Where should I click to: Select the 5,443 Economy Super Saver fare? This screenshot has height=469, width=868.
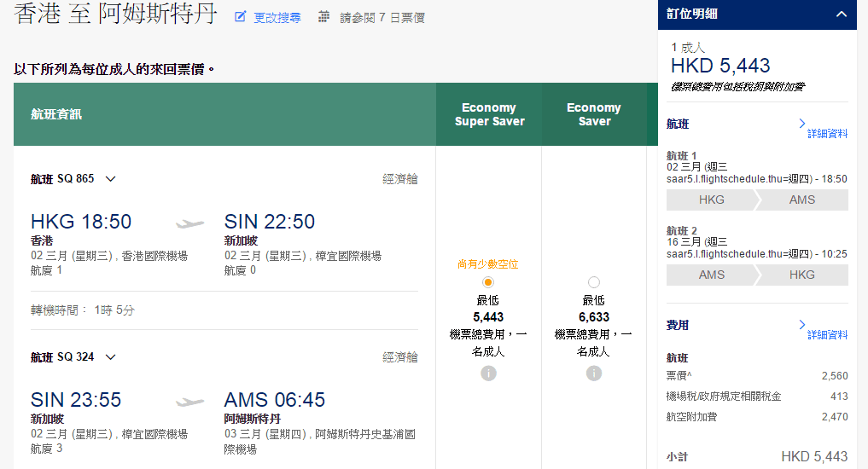tap(488, 282)
